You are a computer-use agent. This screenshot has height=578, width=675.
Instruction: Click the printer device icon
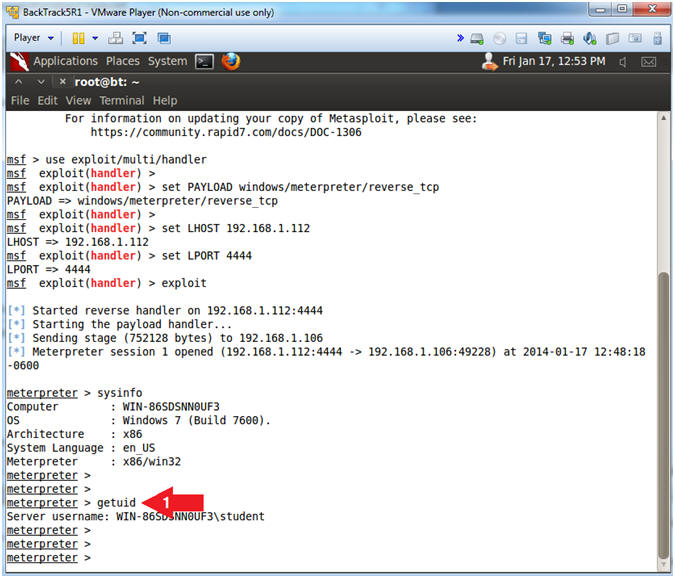point(567,39)
